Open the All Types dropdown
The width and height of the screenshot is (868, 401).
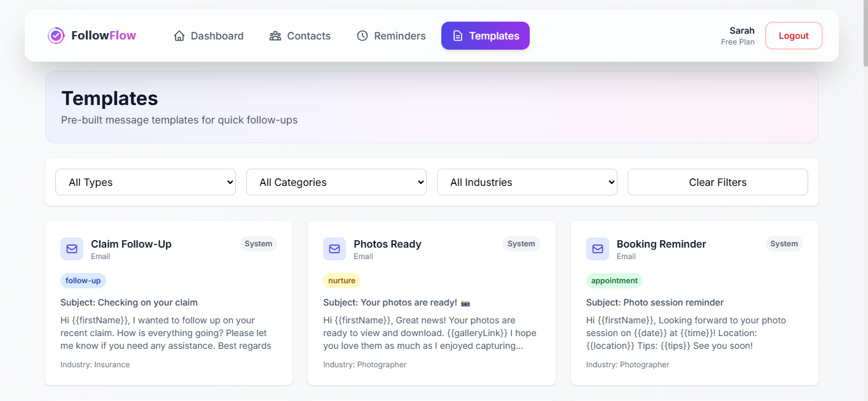click(145, 182)
